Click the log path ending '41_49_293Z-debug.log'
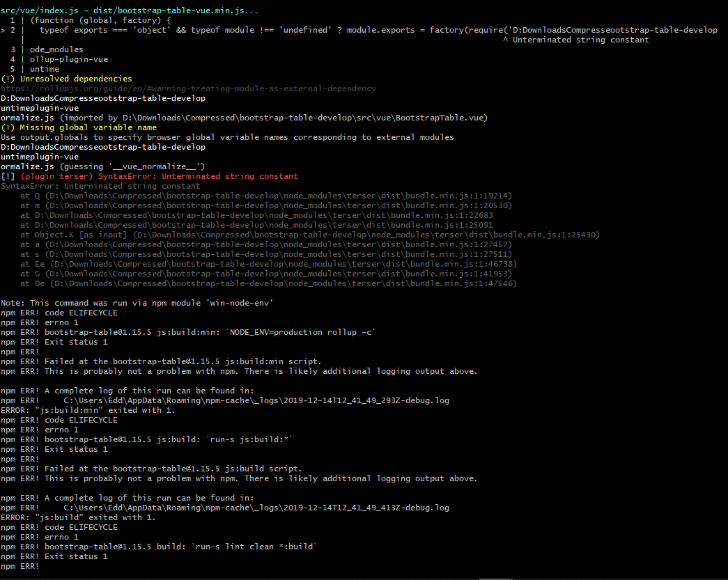Viewport: 728px width, 580px height. (x=256, y=400)
